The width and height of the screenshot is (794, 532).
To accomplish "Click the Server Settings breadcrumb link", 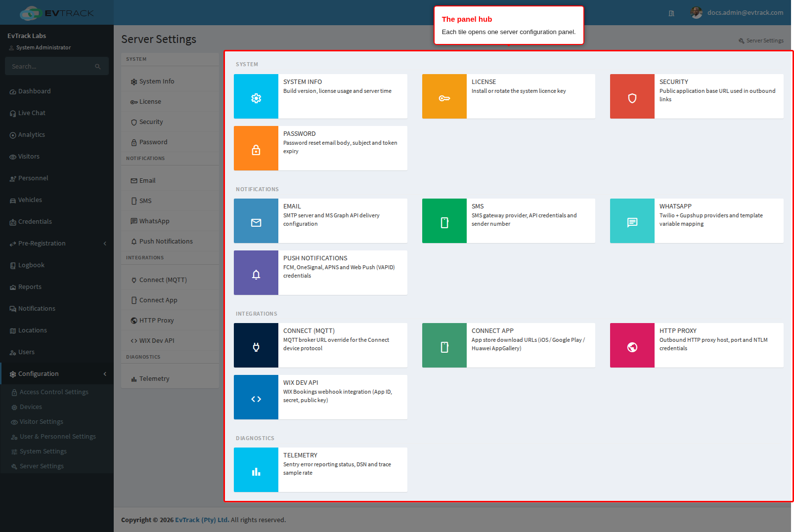I will tap(761, 41).
